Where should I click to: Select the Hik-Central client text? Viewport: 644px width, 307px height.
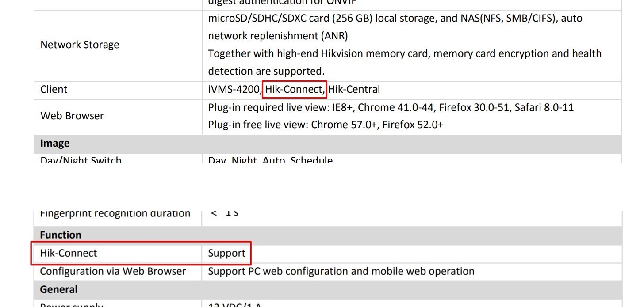click(354, 89)
